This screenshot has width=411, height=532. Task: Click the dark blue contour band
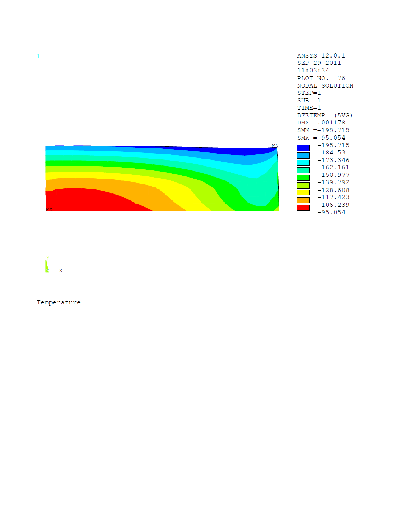244,151
